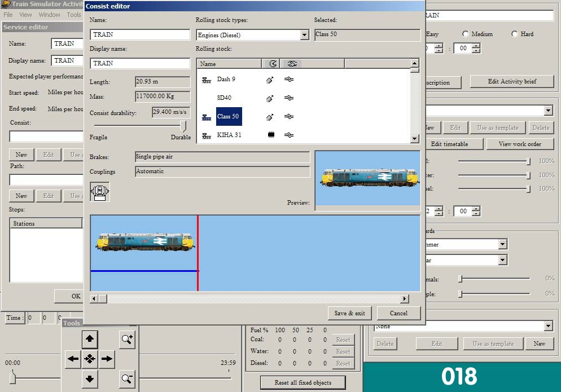Click the Dash 9 engine type icon
Screen dimensions: 561x392
(207, 80)
